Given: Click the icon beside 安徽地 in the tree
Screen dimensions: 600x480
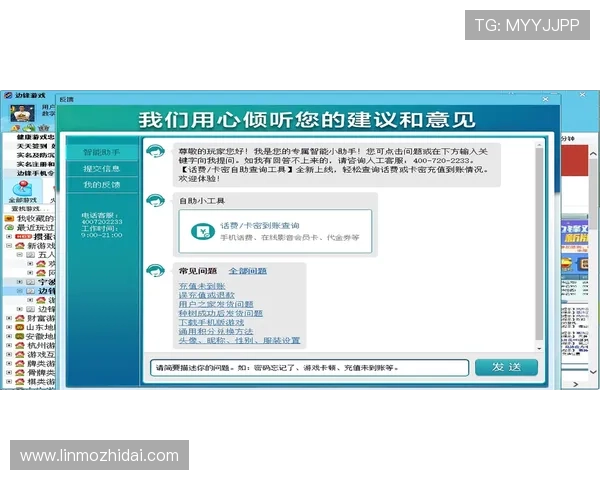Looking at the screenshot, I should tap(20, 336).
